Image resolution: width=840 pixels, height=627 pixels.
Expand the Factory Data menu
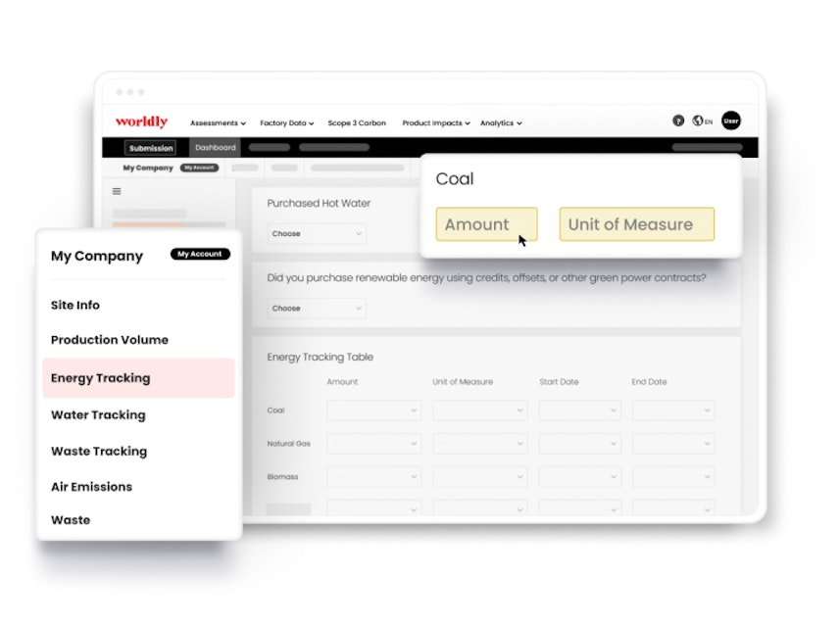(x=286, y=122)
